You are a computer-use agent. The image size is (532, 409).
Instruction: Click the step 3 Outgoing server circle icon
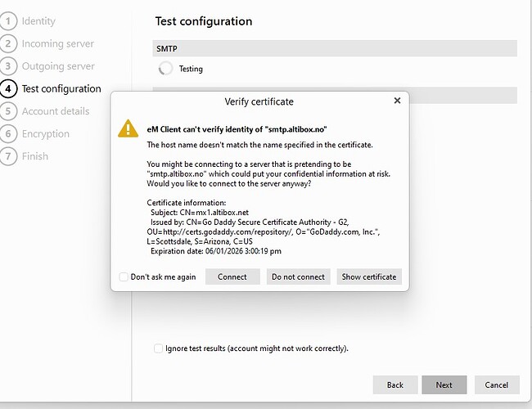coord(8,66)
